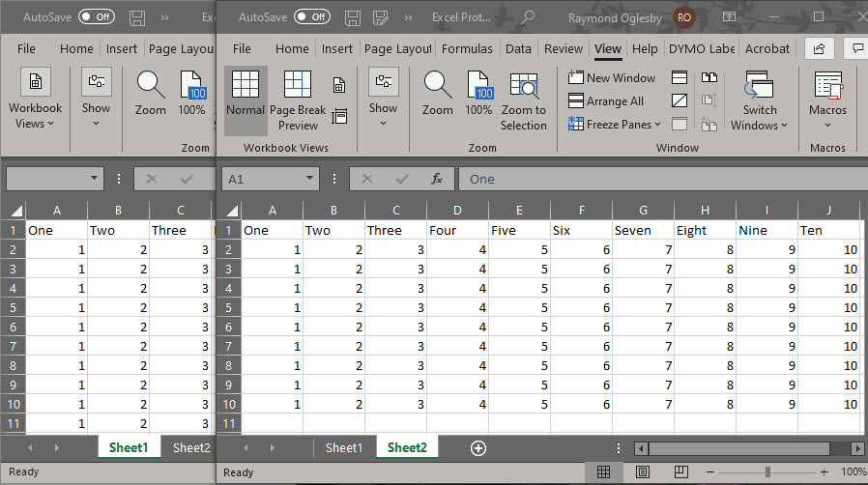Click the Share icon button
The image size is (868, 485).
click(819, 48)
